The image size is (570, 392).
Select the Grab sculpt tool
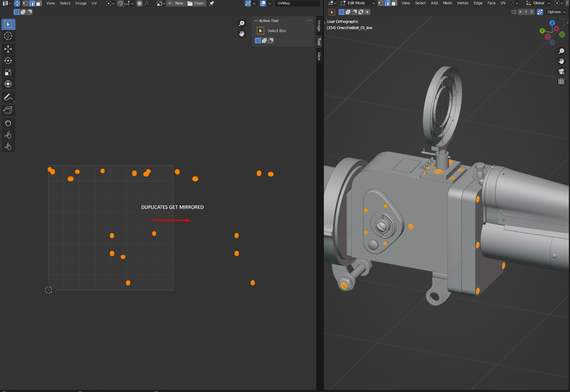8,123
